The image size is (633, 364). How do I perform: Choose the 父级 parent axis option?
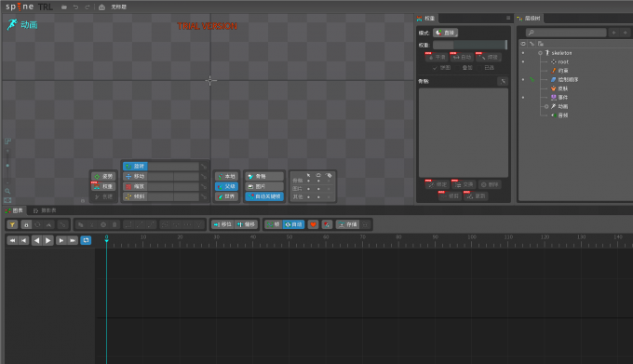point(226,186)
